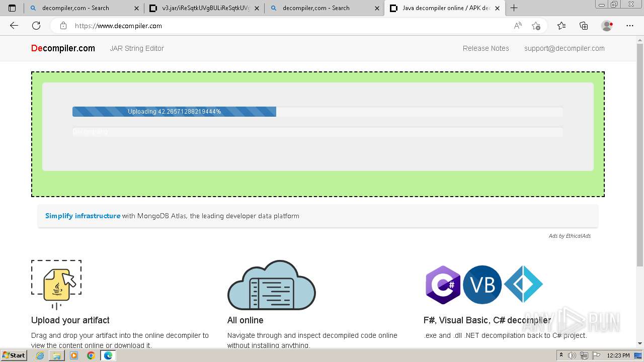Image resolution: width=644 pixels, height=362 pixels.
Task: Click the Uploading progress bar
Action: [317, 112]
